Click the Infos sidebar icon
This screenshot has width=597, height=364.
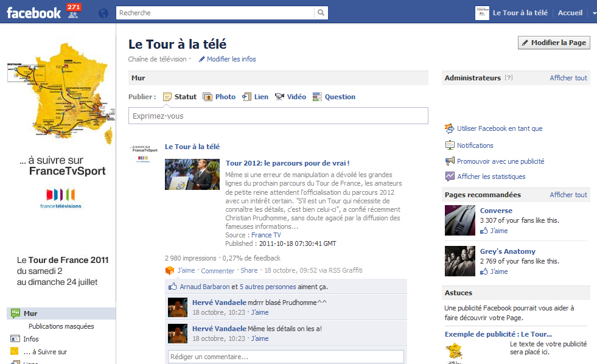[15, 339]
